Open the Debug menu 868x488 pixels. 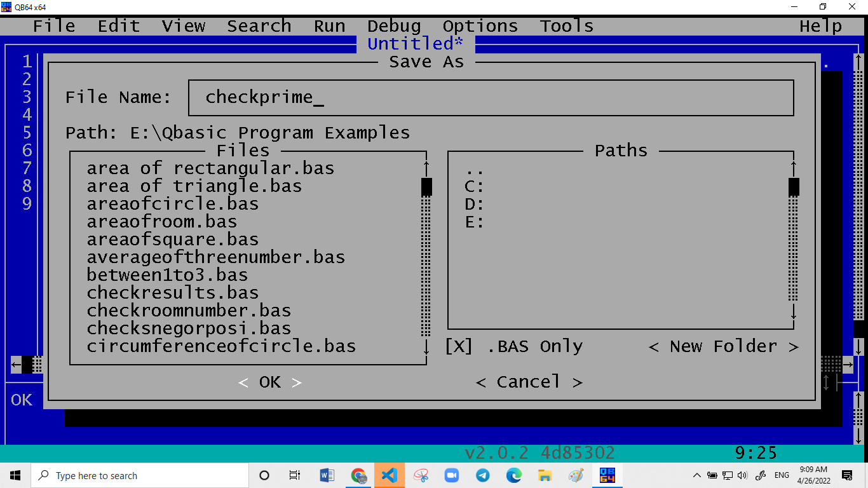click(x=393, y=26)
